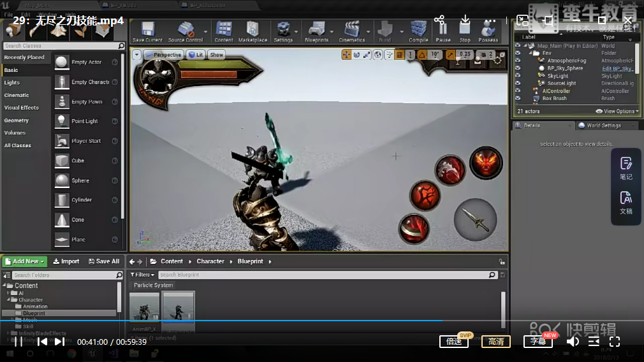Viewport: 644px width, 362px height.
Task: Open the viewport options dropdown arrow
Action: coord(136,55)
